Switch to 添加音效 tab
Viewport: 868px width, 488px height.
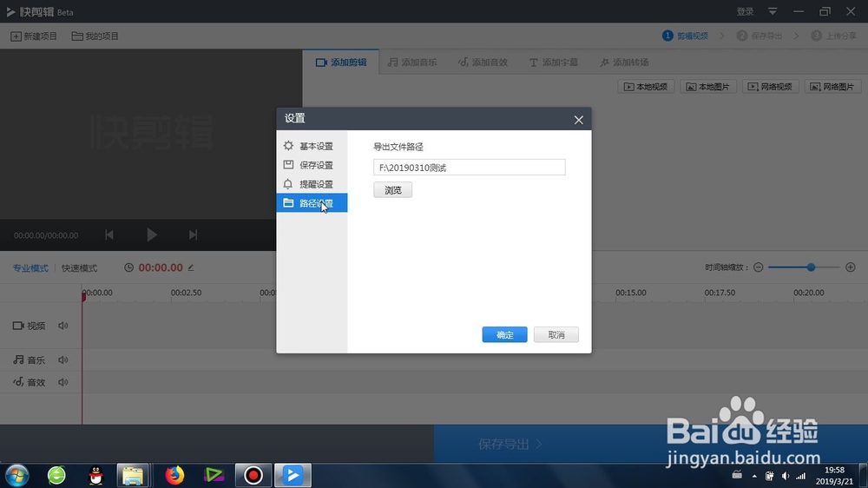[483, 62]
